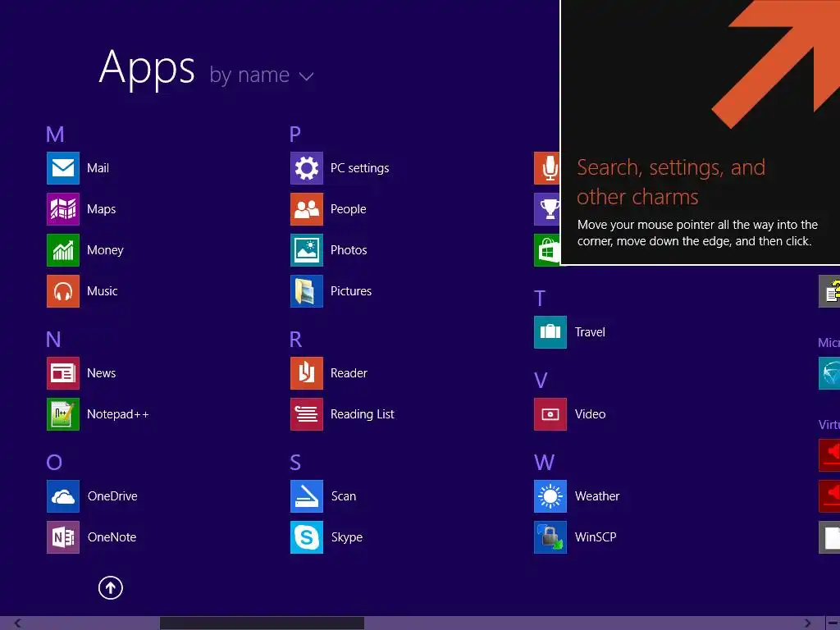Select the T letter group header

pyautogui.click(x=540, y=299)
